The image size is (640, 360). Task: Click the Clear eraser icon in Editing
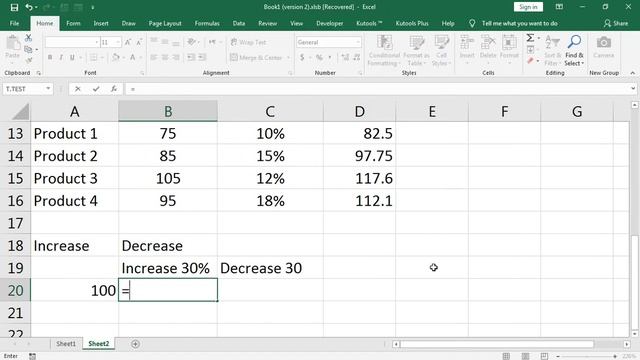point(530,61)
